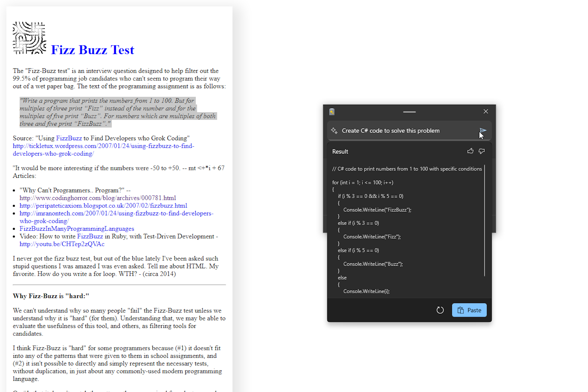
Task: Click the maze logo image
Action: (29, 38)
